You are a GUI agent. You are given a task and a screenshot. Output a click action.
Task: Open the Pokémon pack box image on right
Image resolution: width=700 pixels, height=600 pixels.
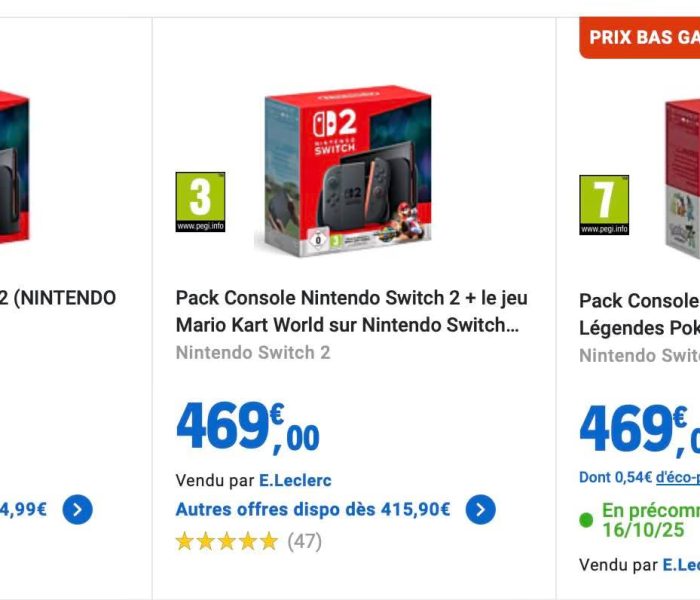point(682,179)
